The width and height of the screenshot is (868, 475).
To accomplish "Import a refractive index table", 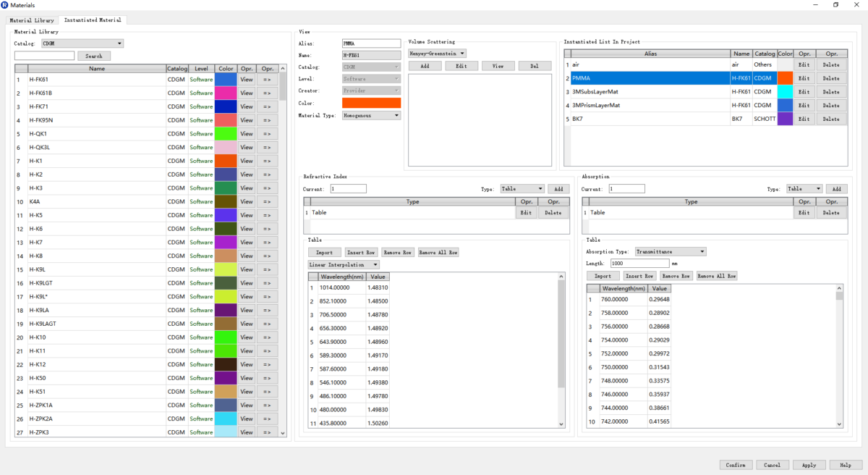I will tap(324, 253).
